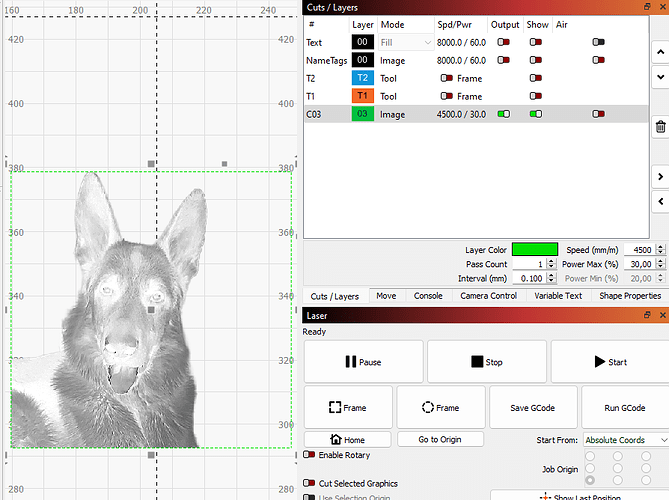Move selected layer up with arrow button
The width and height of the screenshot is (669, 500).
click(x=660, y=52)
